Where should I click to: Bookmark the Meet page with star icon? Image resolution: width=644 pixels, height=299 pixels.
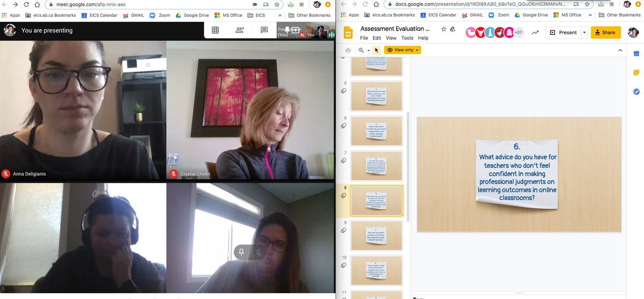[x=276, y=4]
